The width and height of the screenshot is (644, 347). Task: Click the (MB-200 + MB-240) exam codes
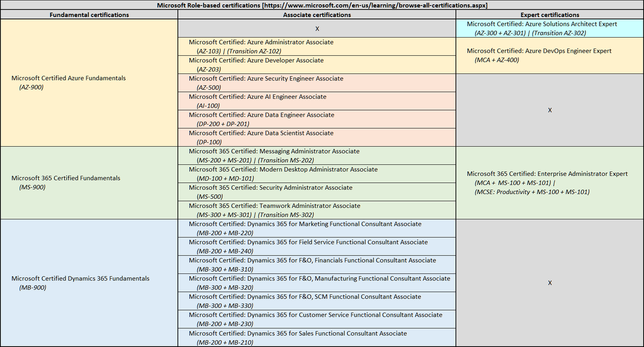[224, 251]
